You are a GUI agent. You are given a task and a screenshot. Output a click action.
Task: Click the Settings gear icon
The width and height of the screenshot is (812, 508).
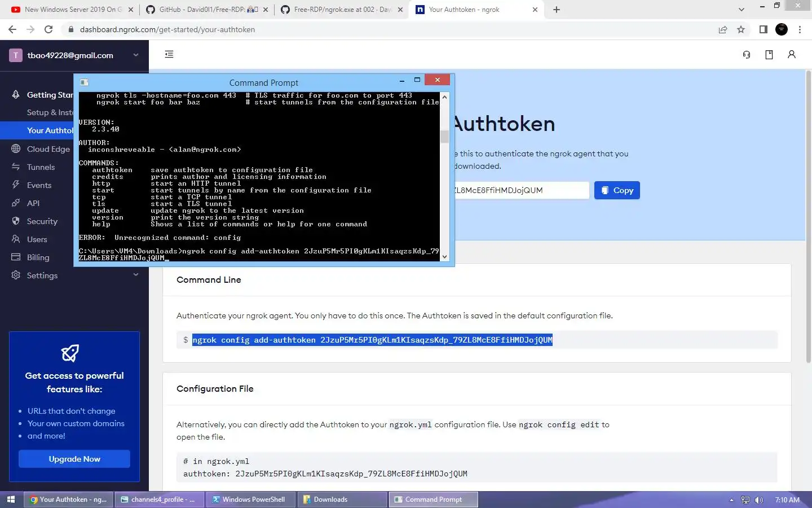(x=16, y=275)
